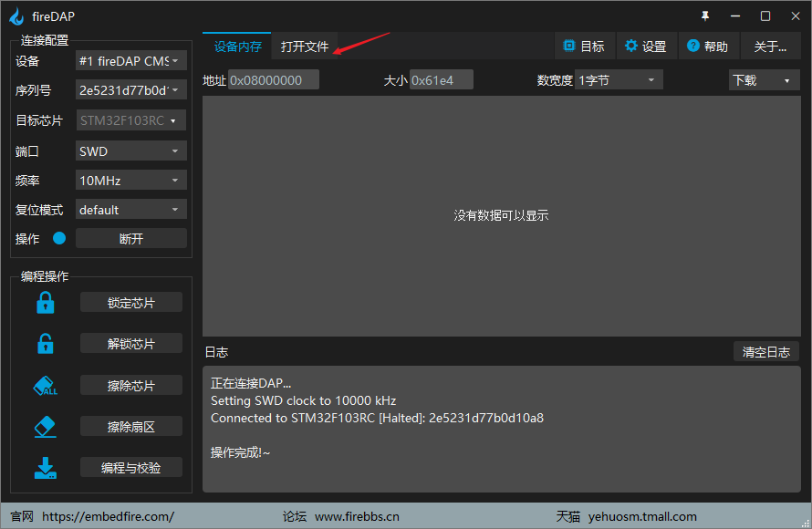Viewport: 812px width, 529px height.
Task: Open the 帮助 help menu
Action: coord(708,47)
